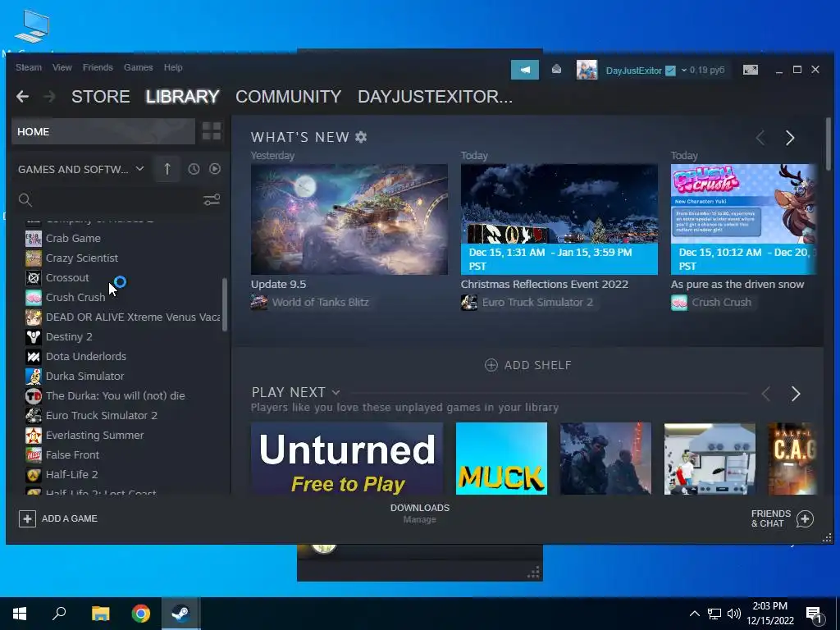Click the game list scrollbar thumb

point(225,304)
